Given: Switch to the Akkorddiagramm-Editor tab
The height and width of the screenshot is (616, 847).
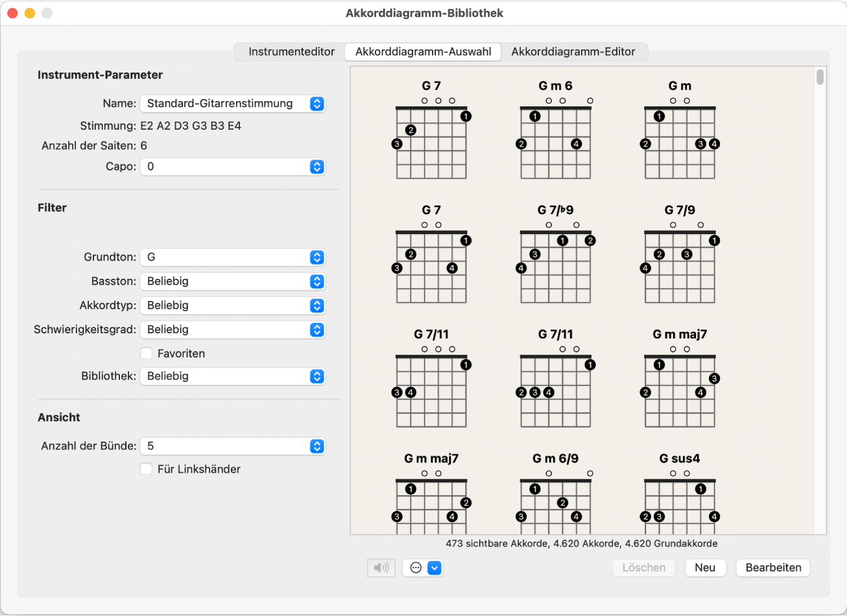Looking at the screenshot, I should point(573,52).
